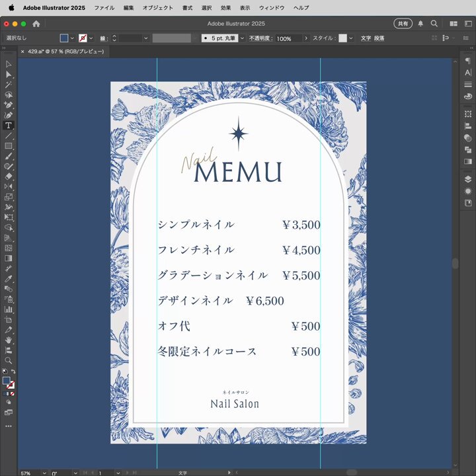Open 不透明度 opacity panel link
The image size is (476, 476).
(x=260, y=38)
